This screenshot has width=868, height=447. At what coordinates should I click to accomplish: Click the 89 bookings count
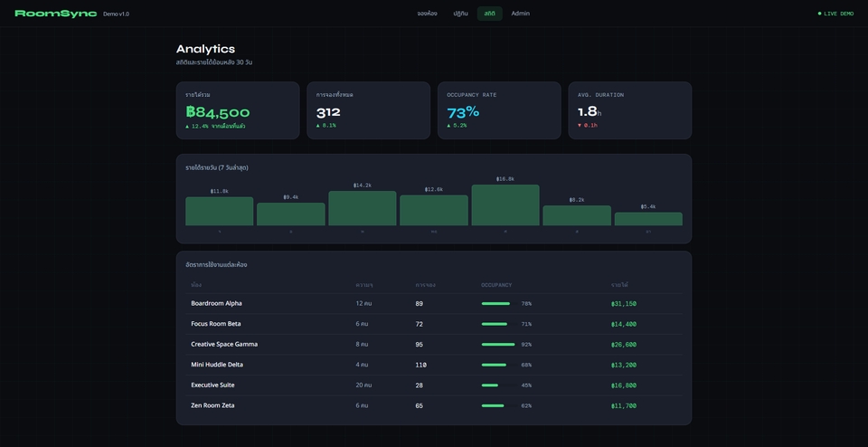click(x=419, y=303)
